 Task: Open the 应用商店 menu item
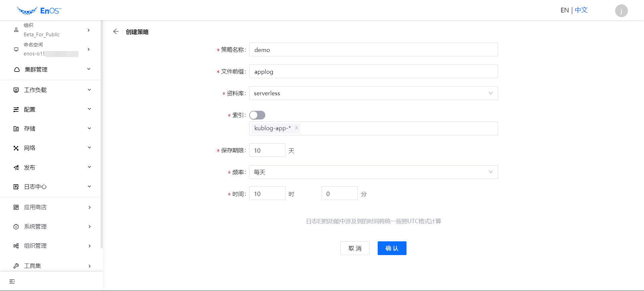50,207
